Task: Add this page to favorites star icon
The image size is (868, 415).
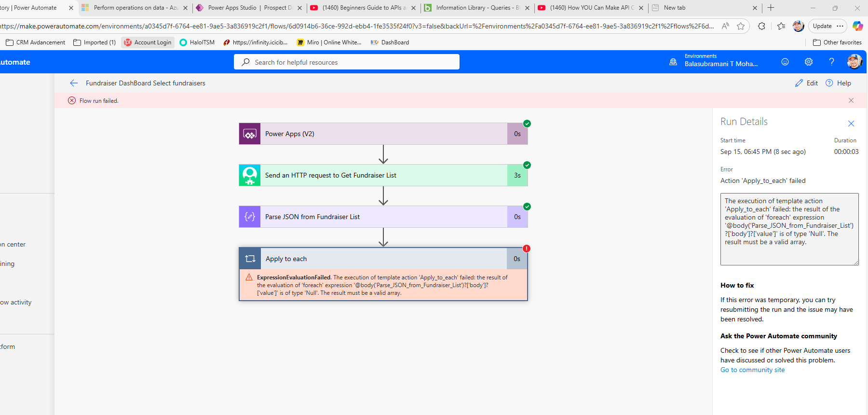Action: (x=741, y=26)
